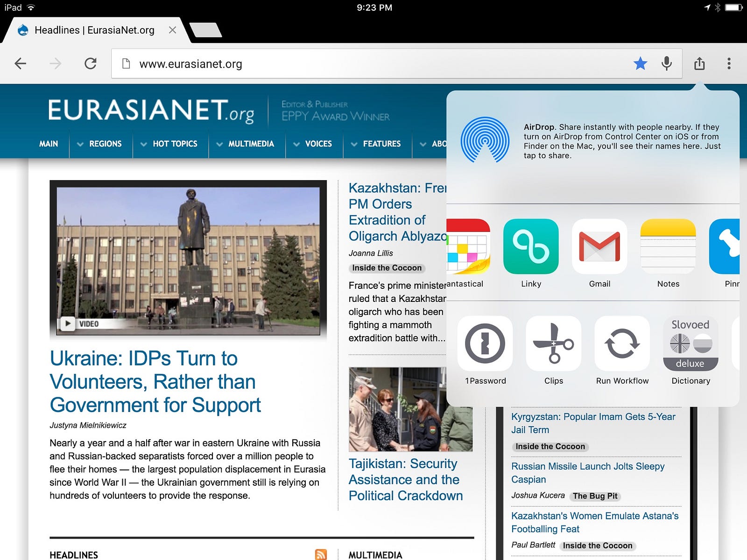Tap author name Justyna Mielnikiewicz
This screenshot has width=747, height=560.
pos(88,425)
